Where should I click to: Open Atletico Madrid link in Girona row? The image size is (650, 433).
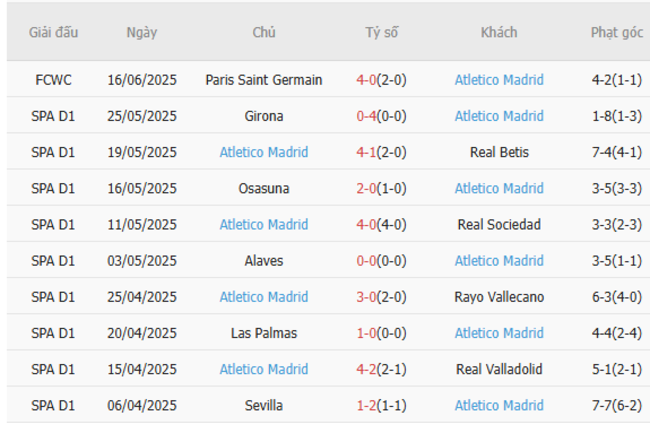[499, 116]
